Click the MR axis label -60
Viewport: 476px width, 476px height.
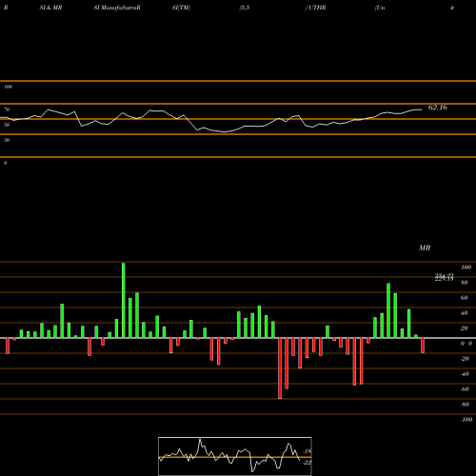coord(465,389)
